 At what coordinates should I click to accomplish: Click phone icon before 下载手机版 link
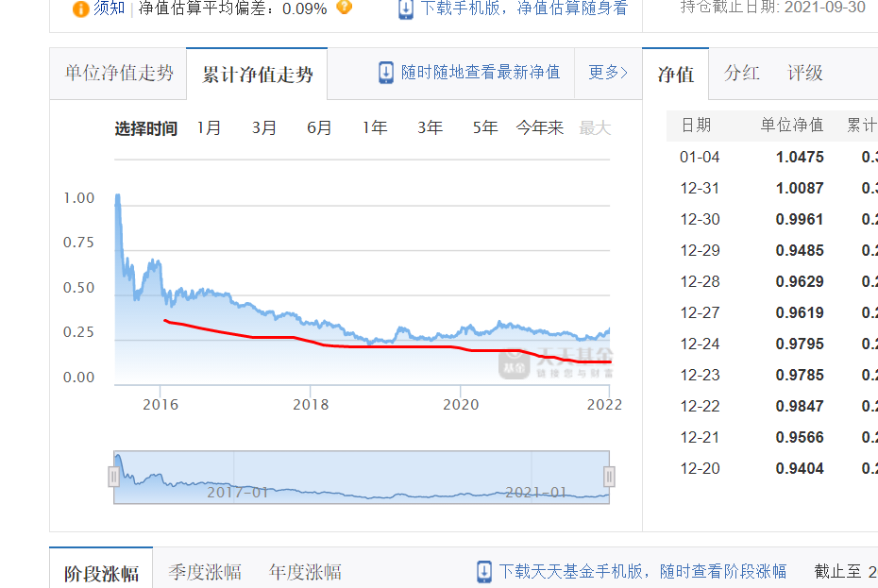pyautogui.click(x=406, y=8)
